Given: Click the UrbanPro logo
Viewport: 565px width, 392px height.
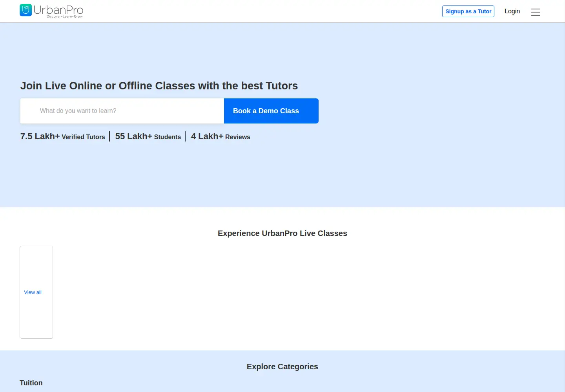Looking at the screenshot, I should pyautogui.click(x=51, y=11).
